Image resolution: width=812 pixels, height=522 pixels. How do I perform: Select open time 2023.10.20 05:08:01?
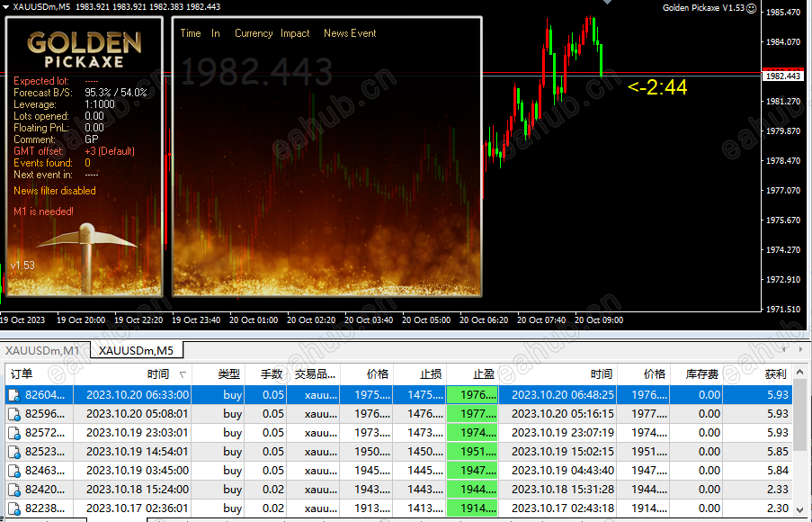(x=138, y=414)
